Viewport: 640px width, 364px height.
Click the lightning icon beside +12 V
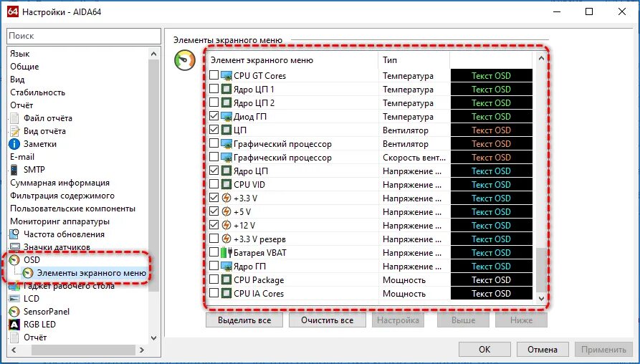[x=226, y=225]
